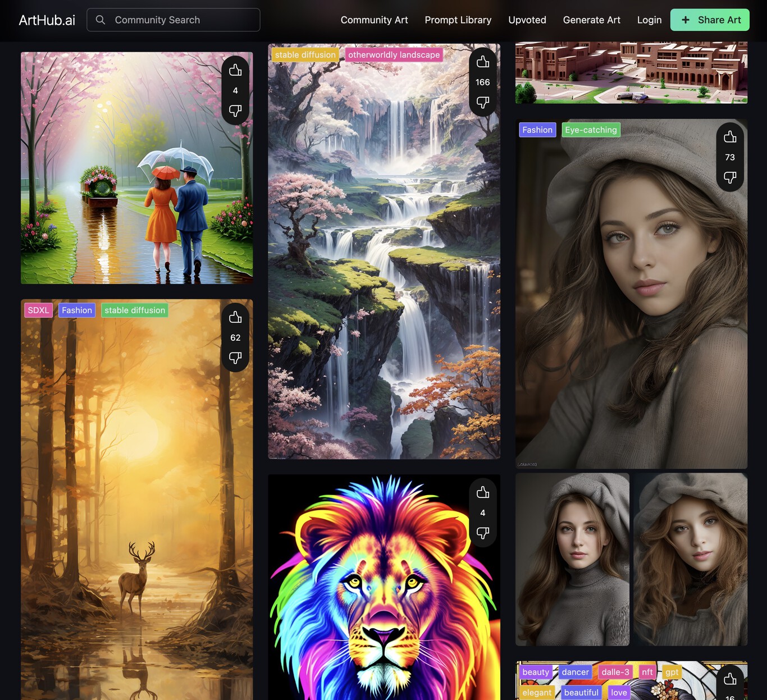The height and width of the screenshot is (700, 767).
Task: Downvote the rainbow lion artwork
Action: (x=482, y=533)
